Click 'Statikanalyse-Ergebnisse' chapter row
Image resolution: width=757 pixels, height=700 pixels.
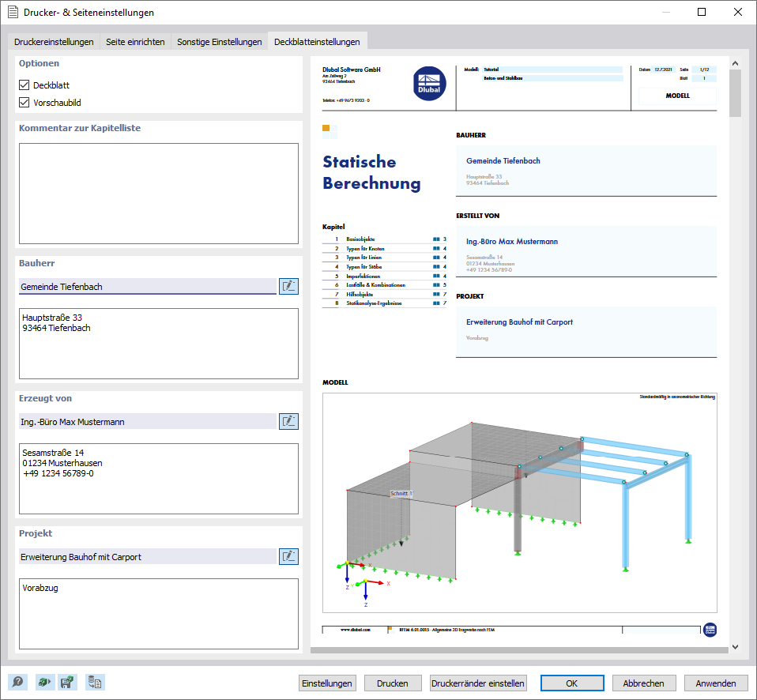click(384, 303)
